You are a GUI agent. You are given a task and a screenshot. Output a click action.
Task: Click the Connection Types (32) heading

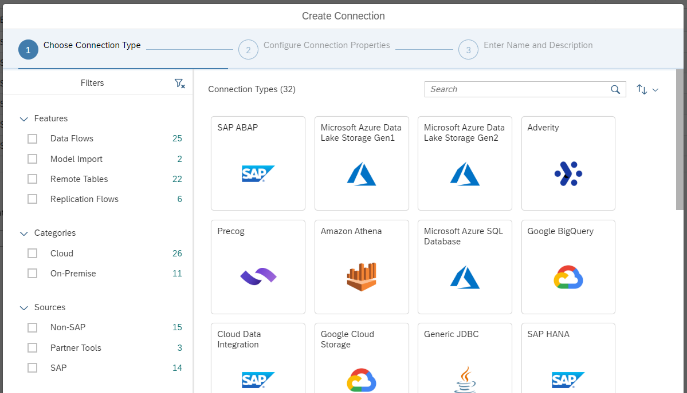tap(251, 89)
